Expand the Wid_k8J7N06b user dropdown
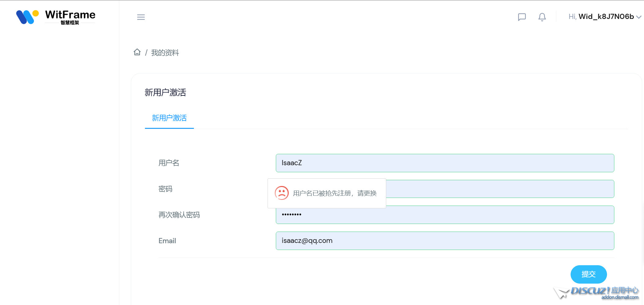This screenshot has height=305, width=644. pyautogui.click(x=605, y=17)
